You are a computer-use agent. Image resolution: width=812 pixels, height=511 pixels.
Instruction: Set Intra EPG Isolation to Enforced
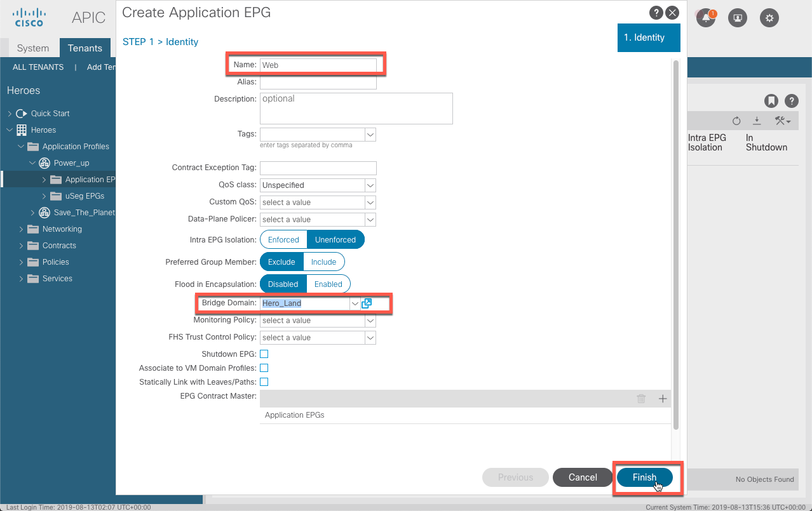tap(283, 239)
